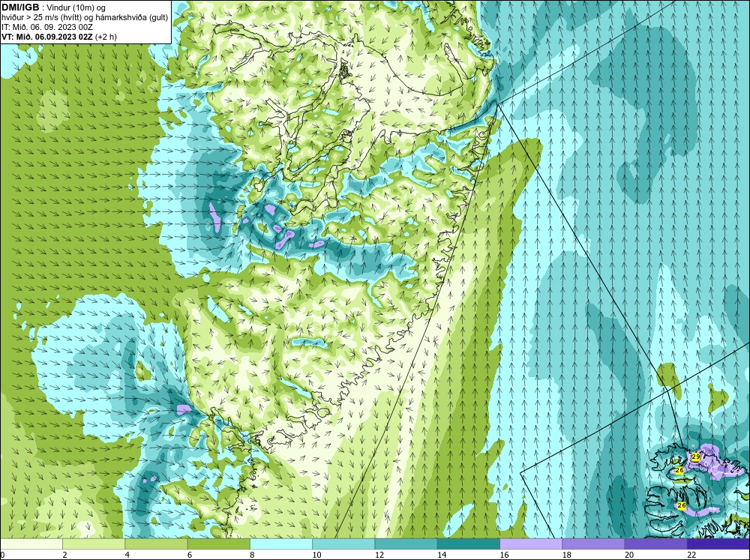Click the "VT: Mið. 06.09.2023 02Z" valid time

[x=47, y=37]
